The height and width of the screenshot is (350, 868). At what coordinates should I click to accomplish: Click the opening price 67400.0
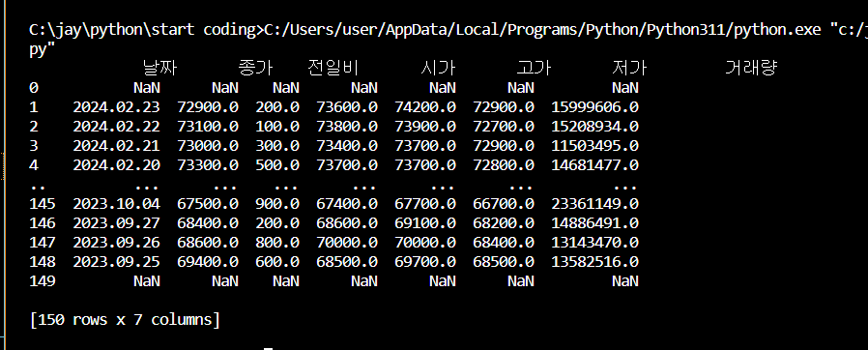(x=347, y=204)
